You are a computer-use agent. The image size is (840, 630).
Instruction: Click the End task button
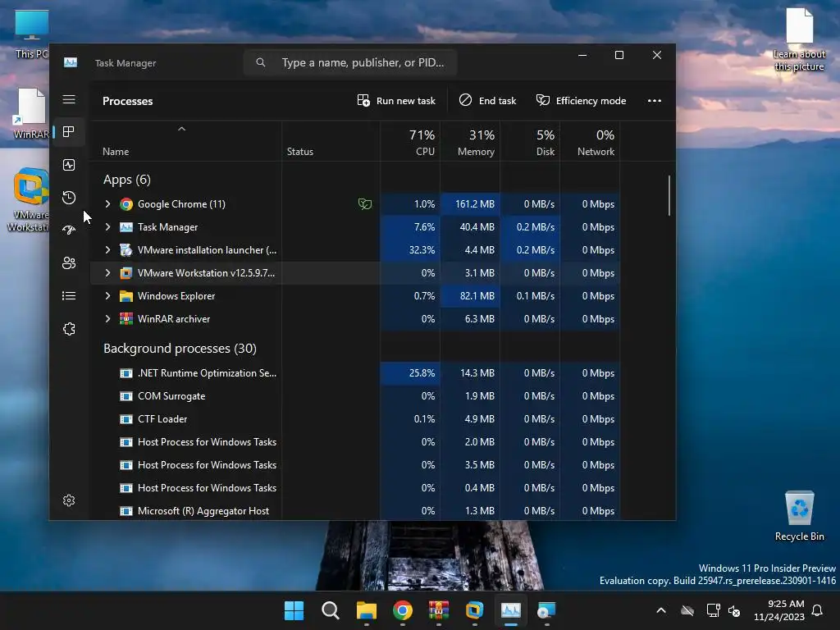[487, 101]
